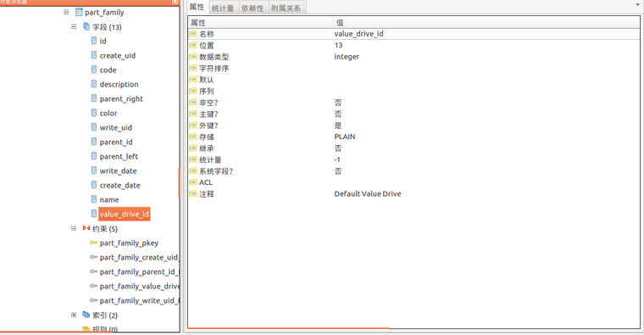The image size is (644, 335).
Task: Click the column icon beside create_uid
Action: pyautogui.click(x=94, y=55)
